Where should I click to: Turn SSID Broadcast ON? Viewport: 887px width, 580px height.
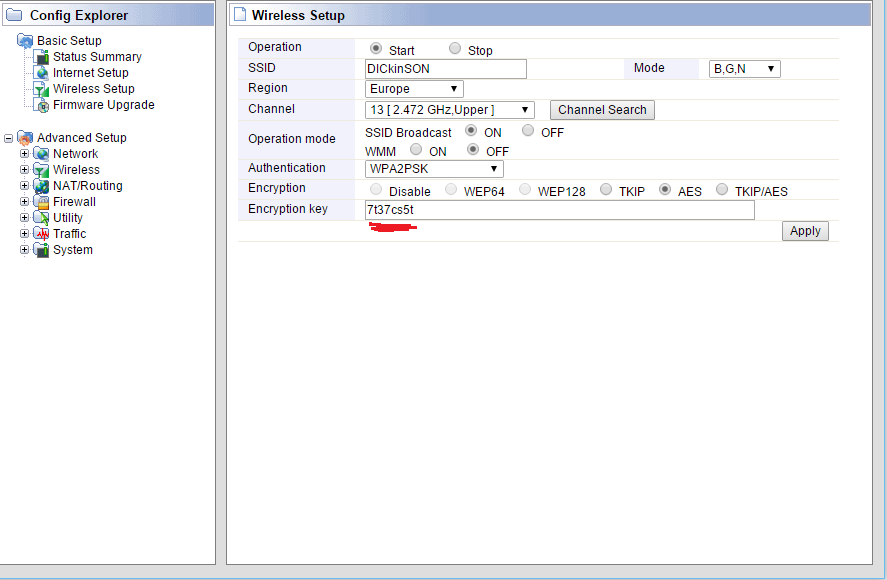click(471, 131)
